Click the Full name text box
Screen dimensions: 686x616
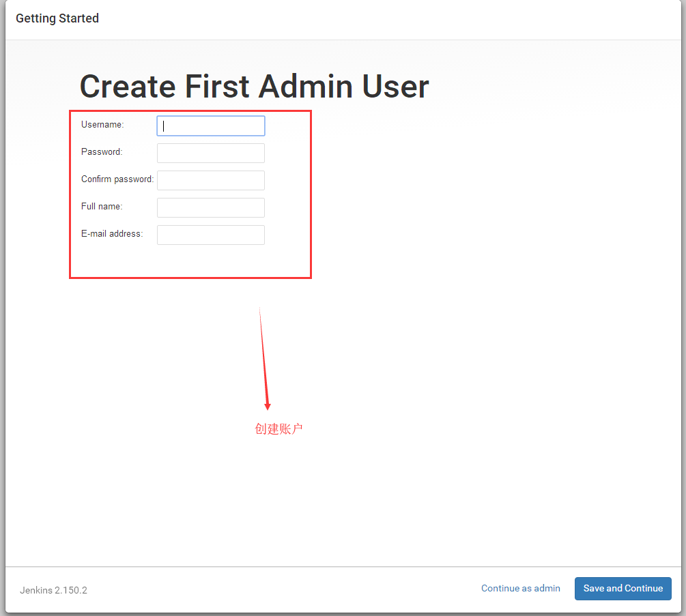tap(211, 207)
